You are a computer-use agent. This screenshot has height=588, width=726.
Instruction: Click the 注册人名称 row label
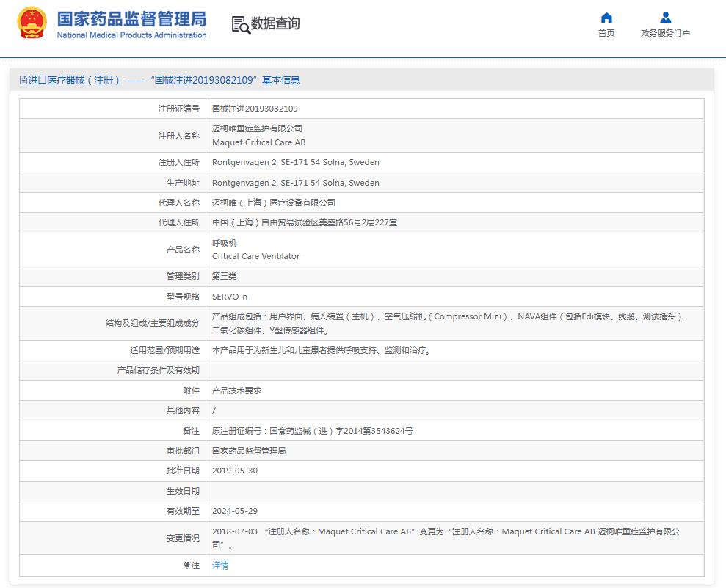coord(178,136)
